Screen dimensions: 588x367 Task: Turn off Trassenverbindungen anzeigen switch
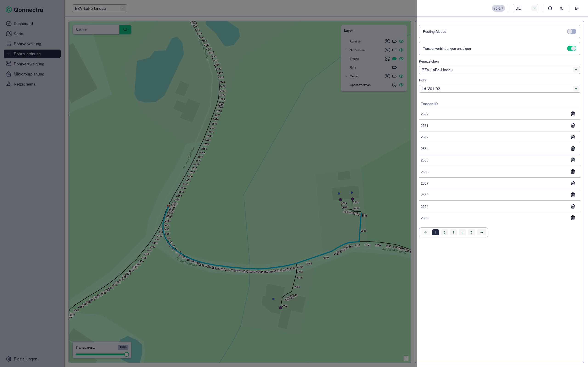(571, 49)
